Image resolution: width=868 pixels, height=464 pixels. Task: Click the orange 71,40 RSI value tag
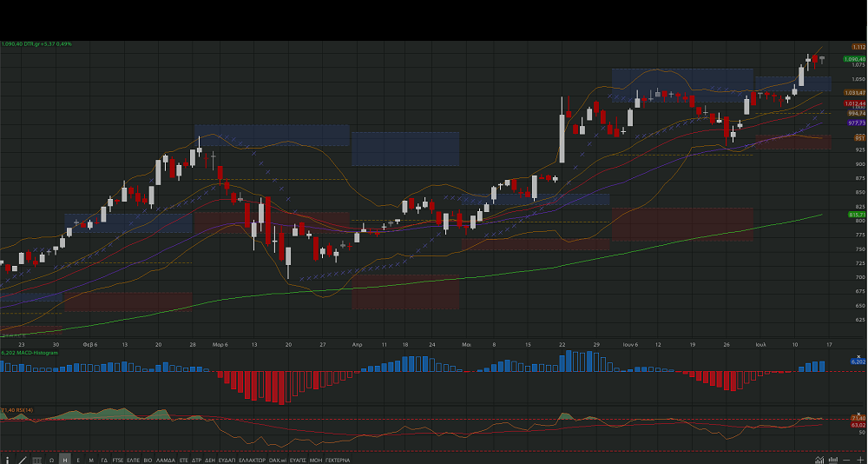pyautogui.click(x=858, y=419)
